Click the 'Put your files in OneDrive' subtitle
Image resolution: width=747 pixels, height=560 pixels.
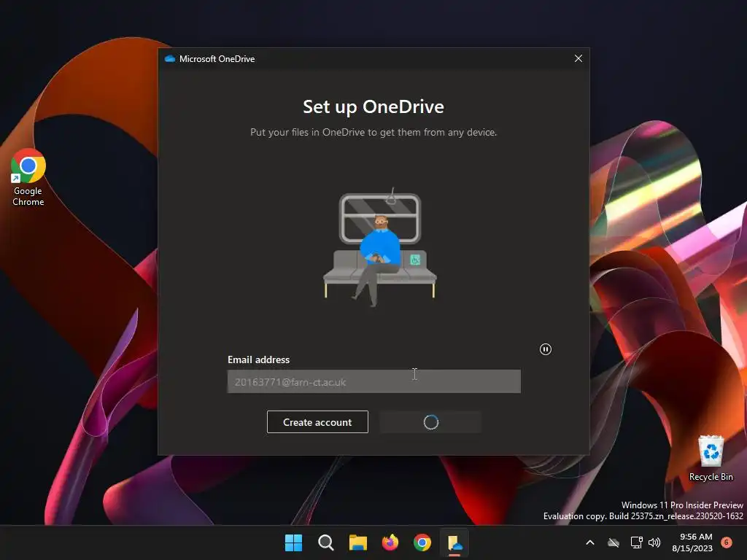(x=373, y=133)
